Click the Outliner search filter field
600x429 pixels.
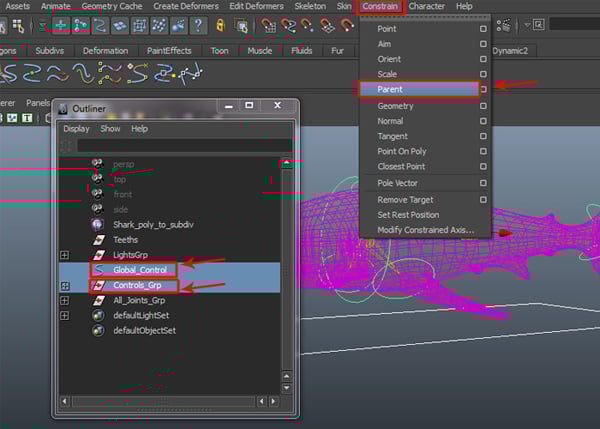coord(175,146)
